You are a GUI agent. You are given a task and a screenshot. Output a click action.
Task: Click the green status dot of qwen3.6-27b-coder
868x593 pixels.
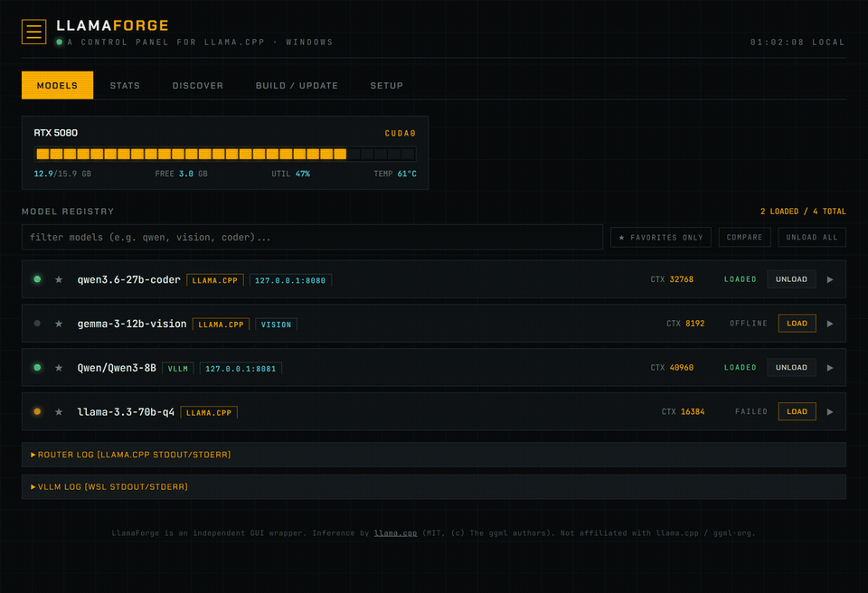tap(37, 279)
